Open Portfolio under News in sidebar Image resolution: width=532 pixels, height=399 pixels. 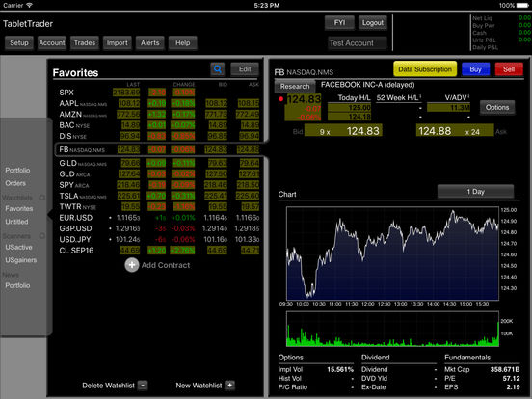click(17, 285)
